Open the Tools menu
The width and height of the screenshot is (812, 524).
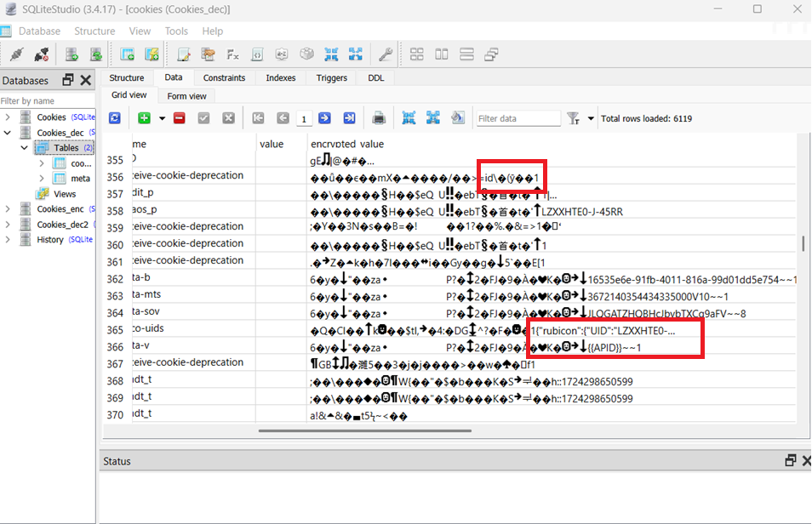tap(176, 31)
